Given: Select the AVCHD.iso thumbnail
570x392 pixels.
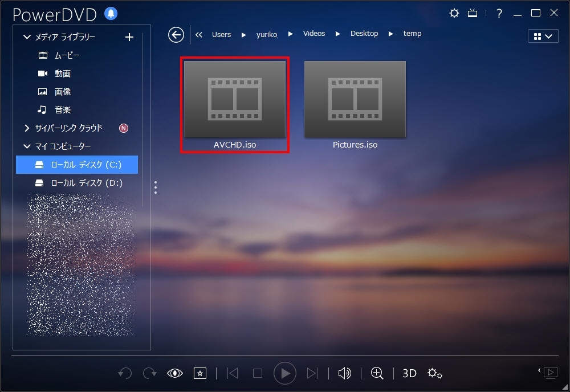Looking at the screenshot, I should coord(234,99).
